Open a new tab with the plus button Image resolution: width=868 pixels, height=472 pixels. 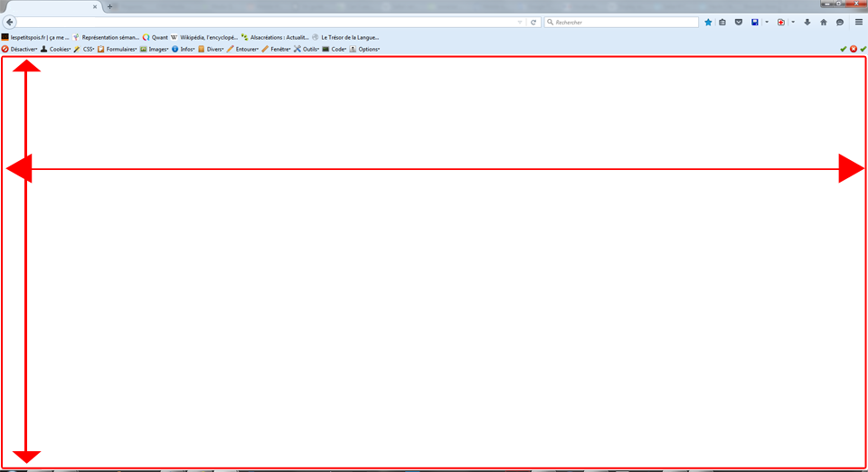pos(109,7)
